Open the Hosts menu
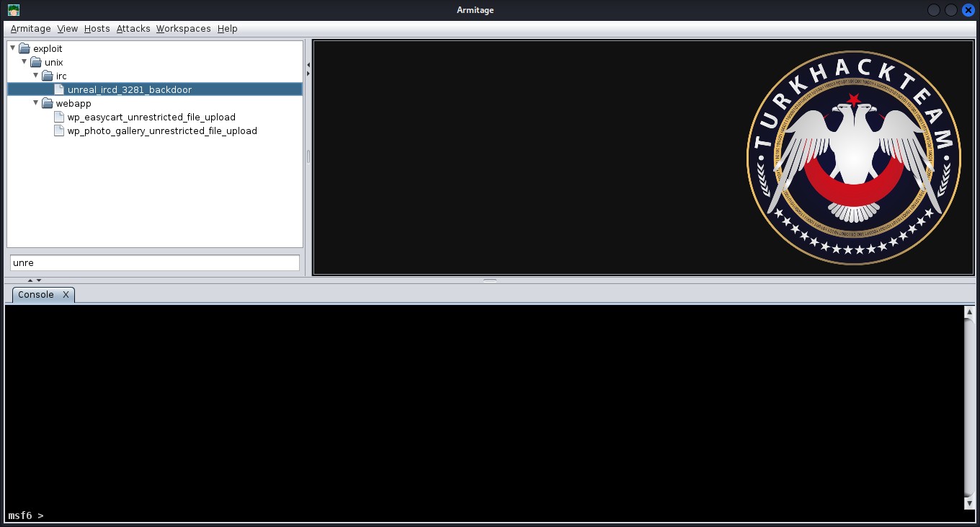980x527 pixels. coord(97,29)
